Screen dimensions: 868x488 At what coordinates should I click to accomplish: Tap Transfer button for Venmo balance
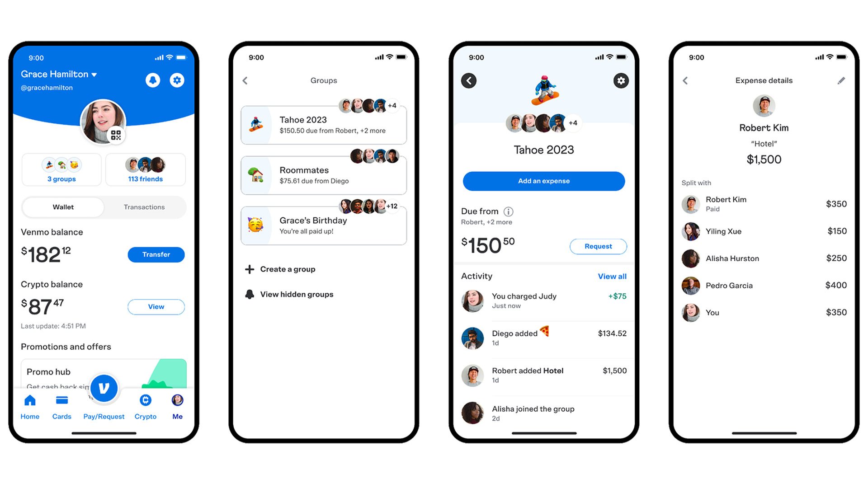(156, 254)
